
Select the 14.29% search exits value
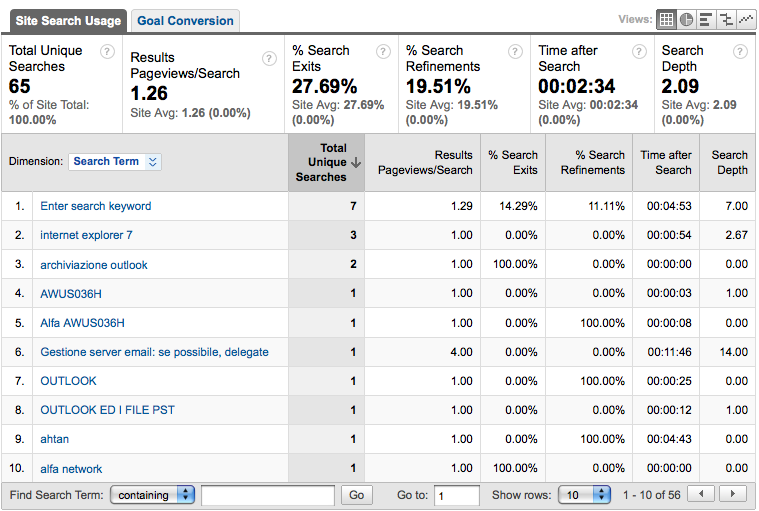[518, 206]
